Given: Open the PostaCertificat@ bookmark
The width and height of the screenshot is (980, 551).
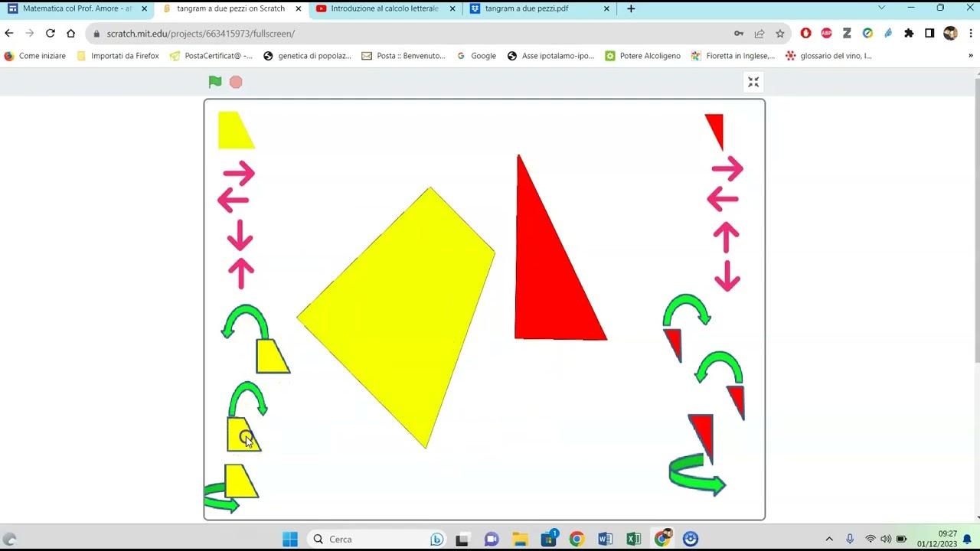Looking at the screenshot, I should point(211,56).
